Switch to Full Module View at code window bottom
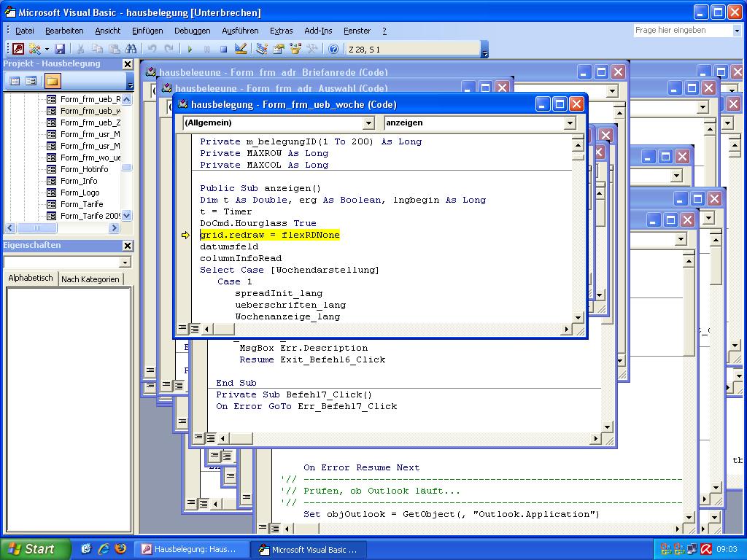This screenshot has width=747, height=560. click(x=194, y=328)
